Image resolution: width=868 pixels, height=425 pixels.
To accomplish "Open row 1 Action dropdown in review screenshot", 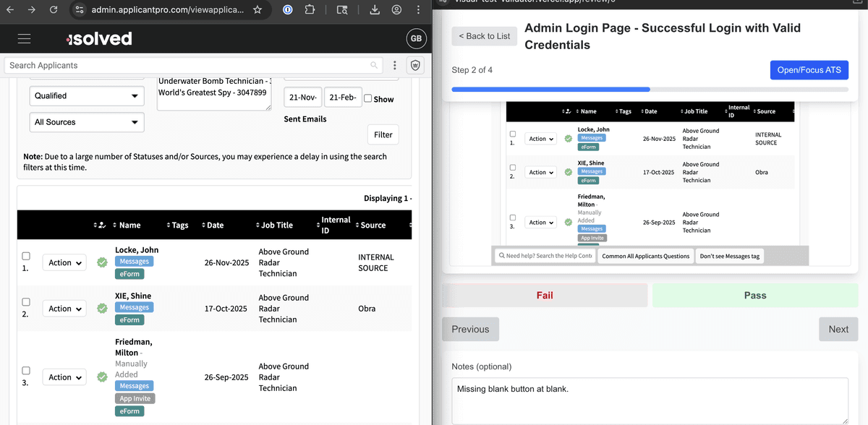I will pyautogui.click(x=541, y=139).
